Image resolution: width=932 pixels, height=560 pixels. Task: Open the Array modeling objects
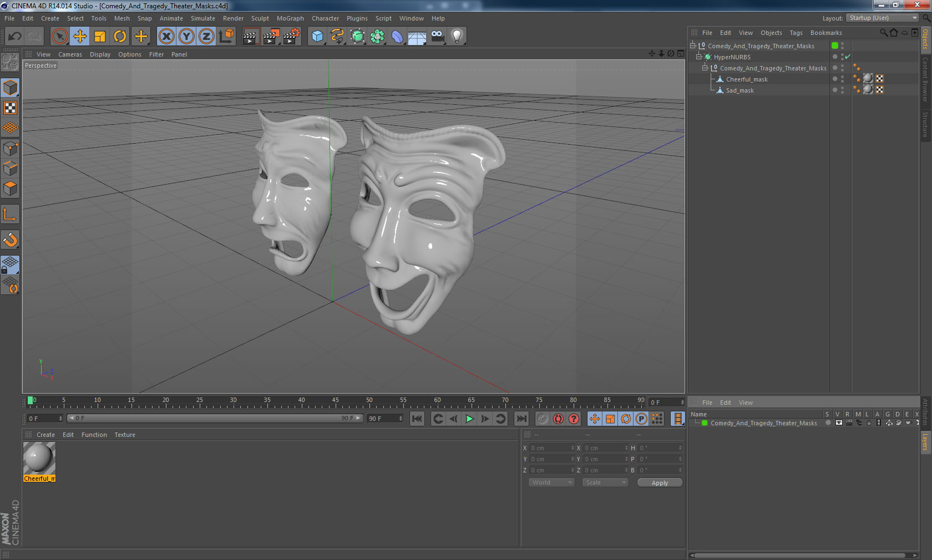pos(377,37)
